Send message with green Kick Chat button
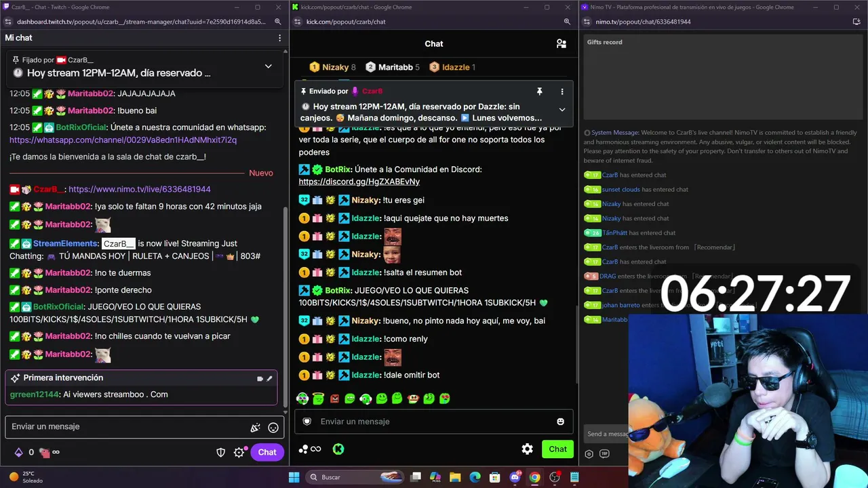This screenshot has height=488, width=868. tap(557, 449)
